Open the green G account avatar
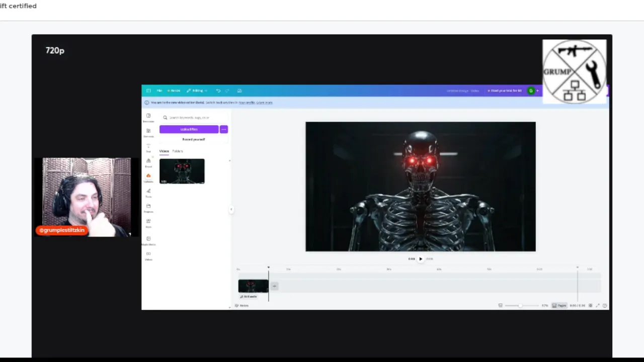This screenshot has width=644, height=362. click(x=531, y=90)
